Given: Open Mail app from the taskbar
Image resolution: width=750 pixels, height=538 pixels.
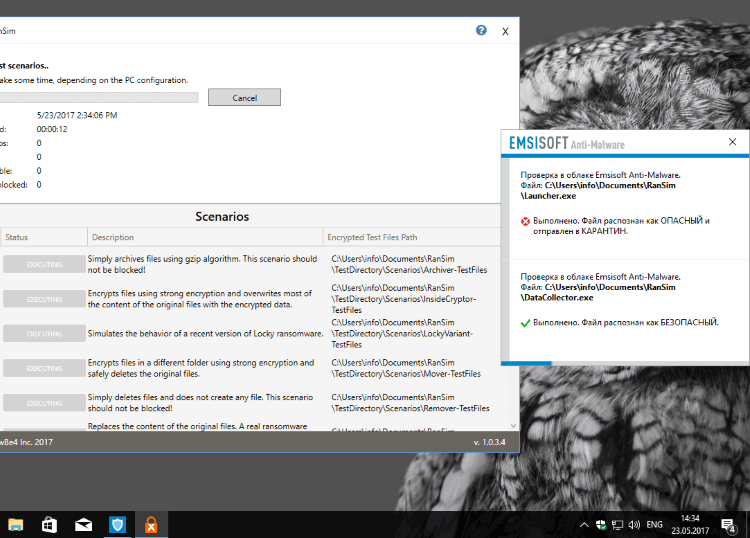Looking at the screenshot, I should pos(84,525).
